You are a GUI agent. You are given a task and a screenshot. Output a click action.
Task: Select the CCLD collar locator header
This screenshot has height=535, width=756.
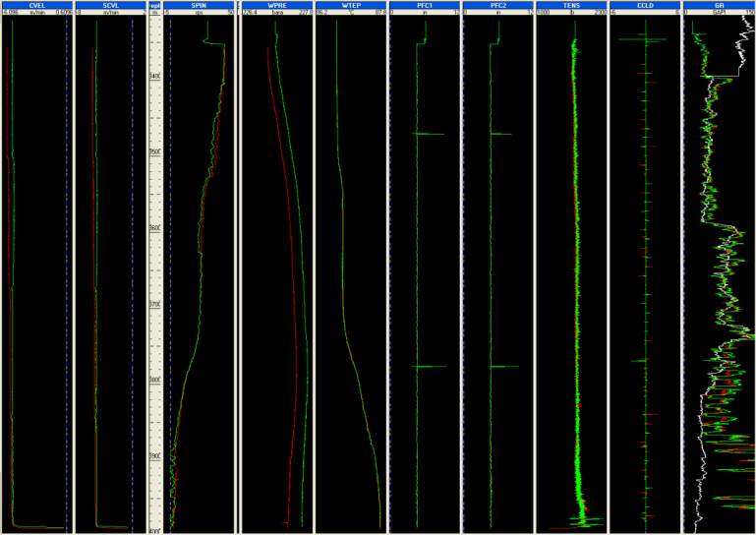click(x=645, y=5)
